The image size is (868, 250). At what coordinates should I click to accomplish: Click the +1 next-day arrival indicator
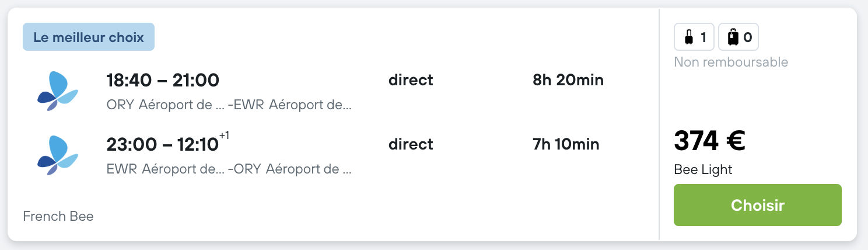[x=224, y=136]
